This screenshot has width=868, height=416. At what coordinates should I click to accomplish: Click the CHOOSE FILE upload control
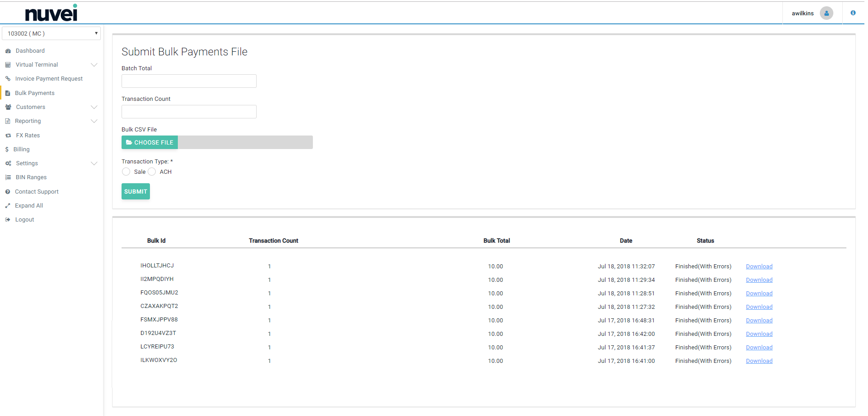149,142
